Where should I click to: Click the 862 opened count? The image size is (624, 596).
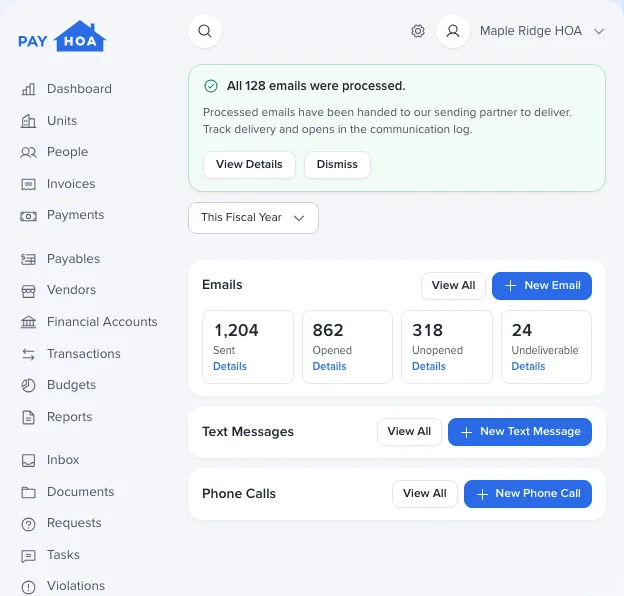coord(328,330)
